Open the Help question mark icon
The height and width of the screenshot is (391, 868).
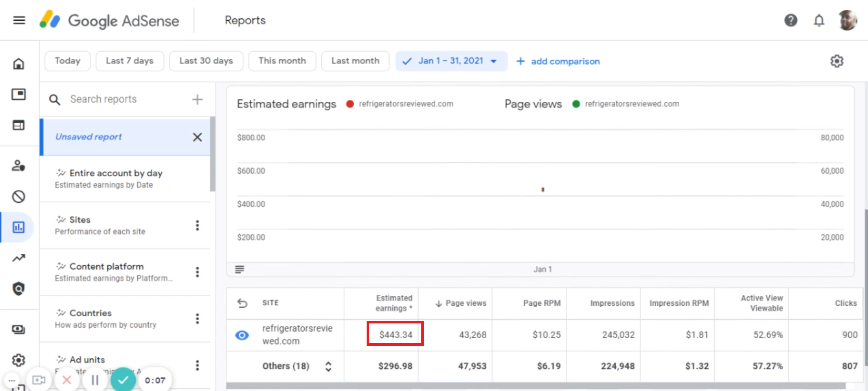[x=791, y=20]
